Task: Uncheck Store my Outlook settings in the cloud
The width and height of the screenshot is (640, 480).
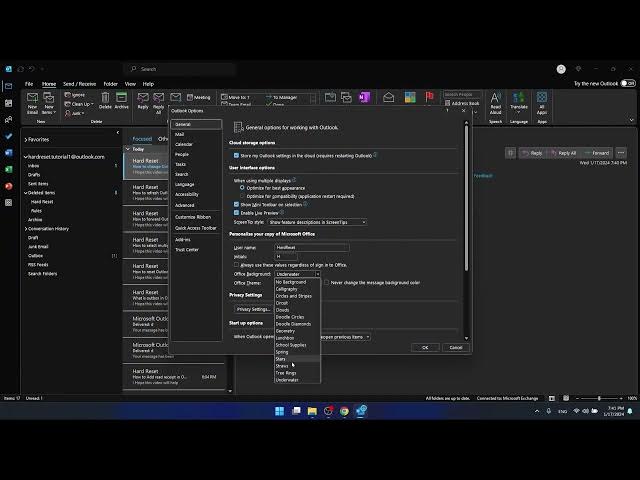Action: pos(236,156)
